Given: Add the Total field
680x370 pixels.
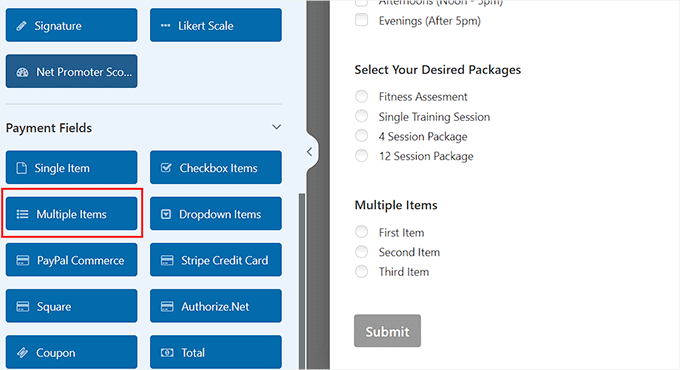Looking at the screenshot, I should [x=216, y=352].
